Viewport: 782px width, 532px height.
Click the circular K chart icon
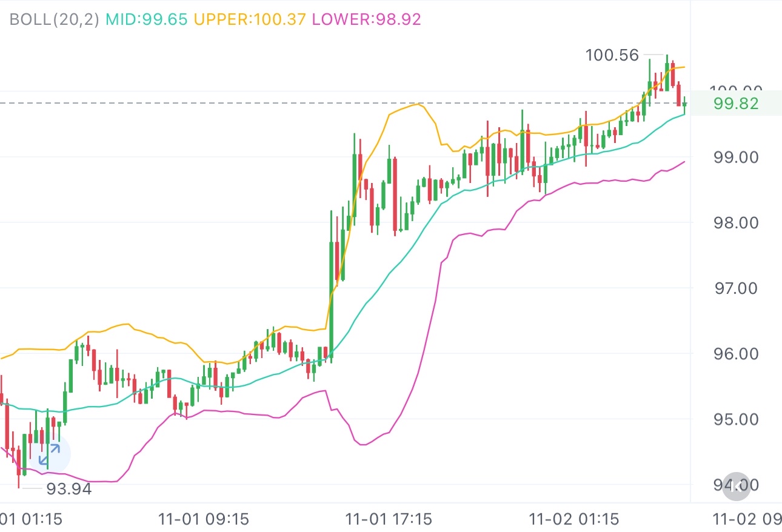point(736,485)
